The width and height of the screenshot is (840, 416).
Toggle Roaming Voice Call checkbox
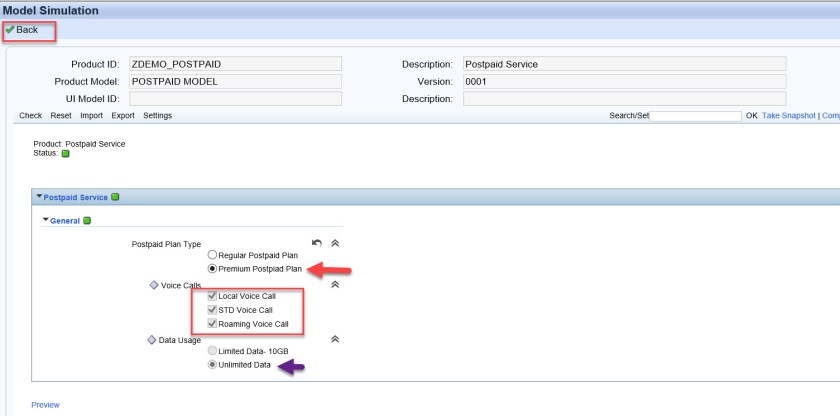pyautogui.click(x=212, y=323)
